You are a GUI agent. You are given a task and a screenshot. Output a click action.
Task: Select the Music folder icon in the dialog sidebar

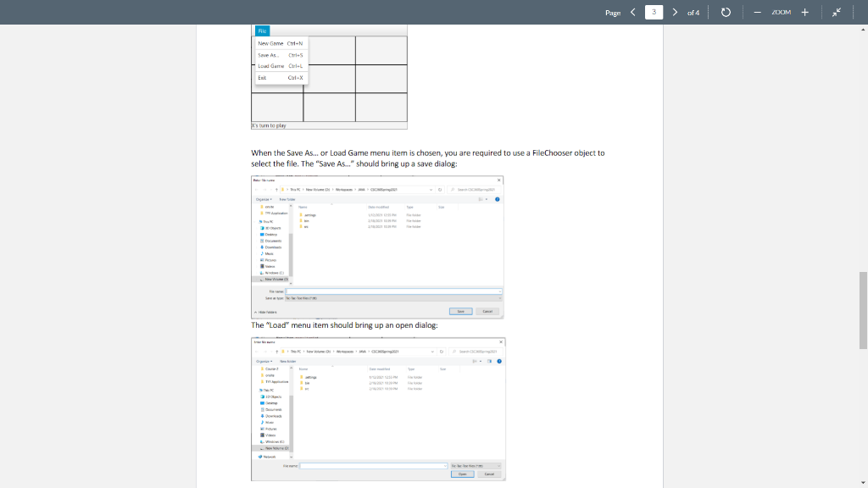pos(263,254)
